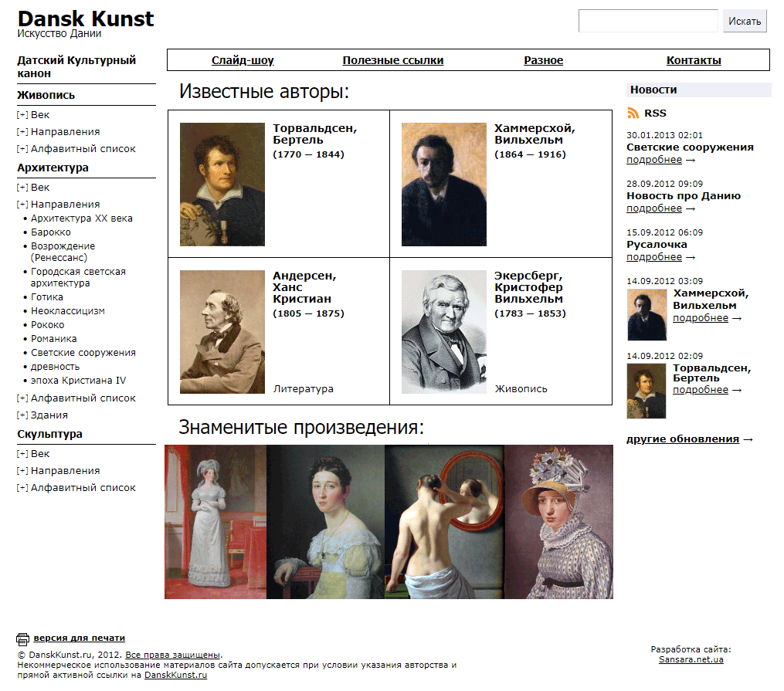The height and width of the screenshot is (691, 784).
Task: Open Полезные ссылки menu item
Action: click(393, 60)
